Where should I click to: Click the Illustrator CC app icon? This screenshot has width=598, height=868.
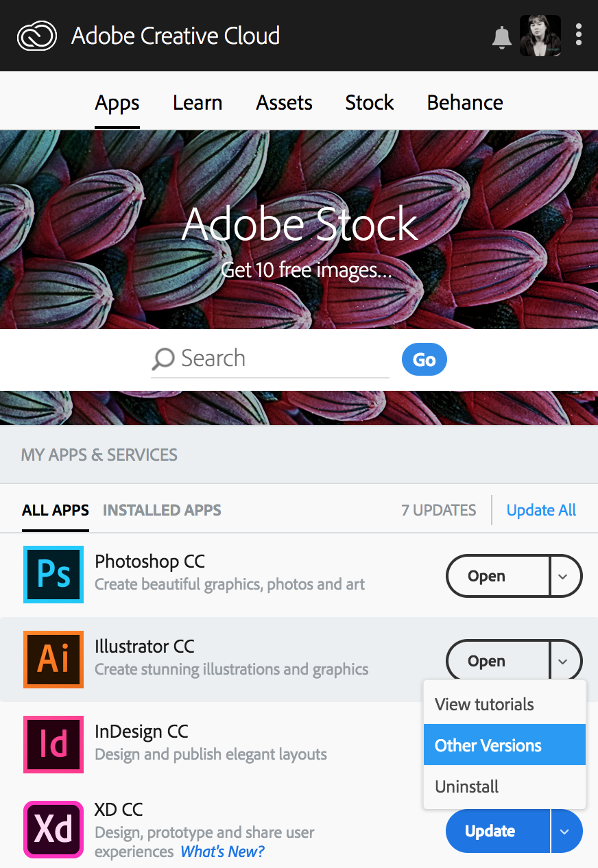point(53,660)
